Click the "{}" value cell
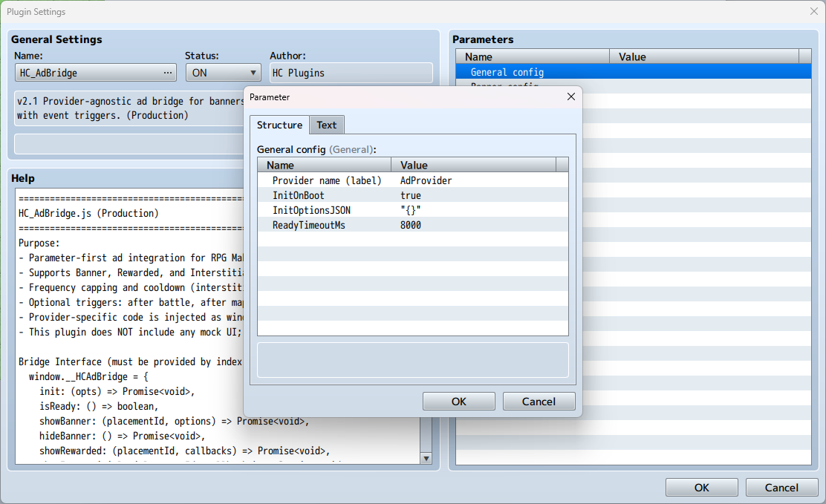Image resolution: width=826 pixels, height=504 pixels. 410,210
